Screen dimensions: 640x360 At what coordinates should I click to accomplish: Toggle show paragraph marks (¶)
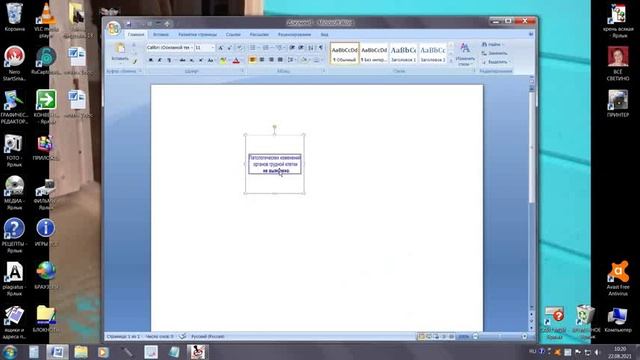320,48
